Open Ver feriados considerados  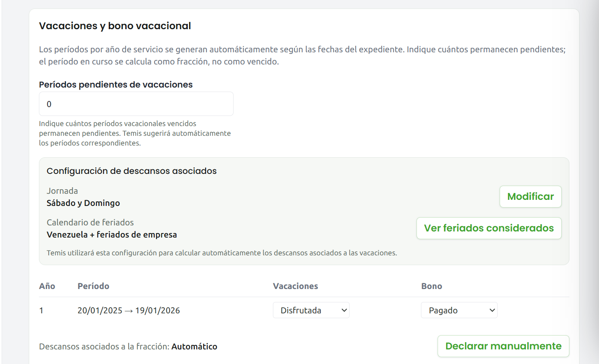(x=489, y=228)
